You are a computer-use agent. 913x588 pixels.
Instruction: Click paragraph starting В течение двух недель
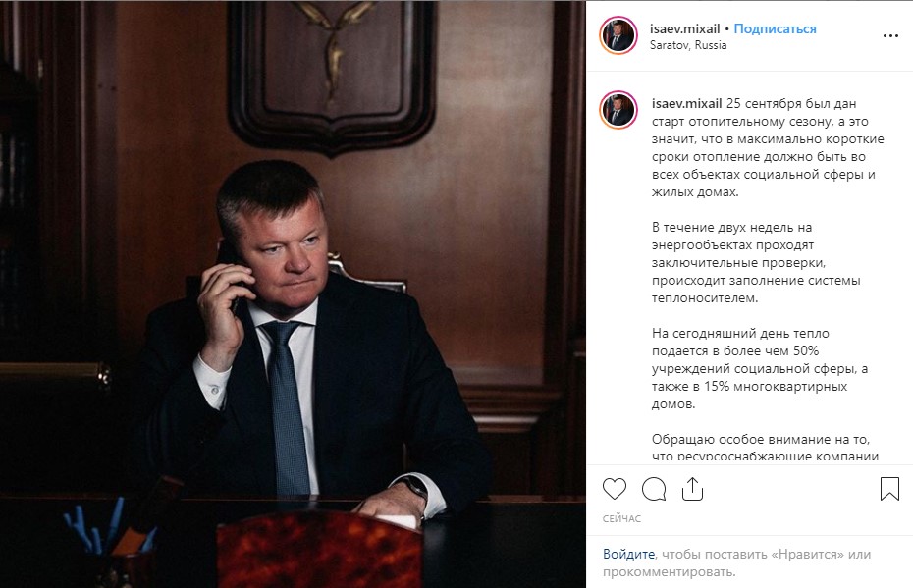click(x=756, y=262)
